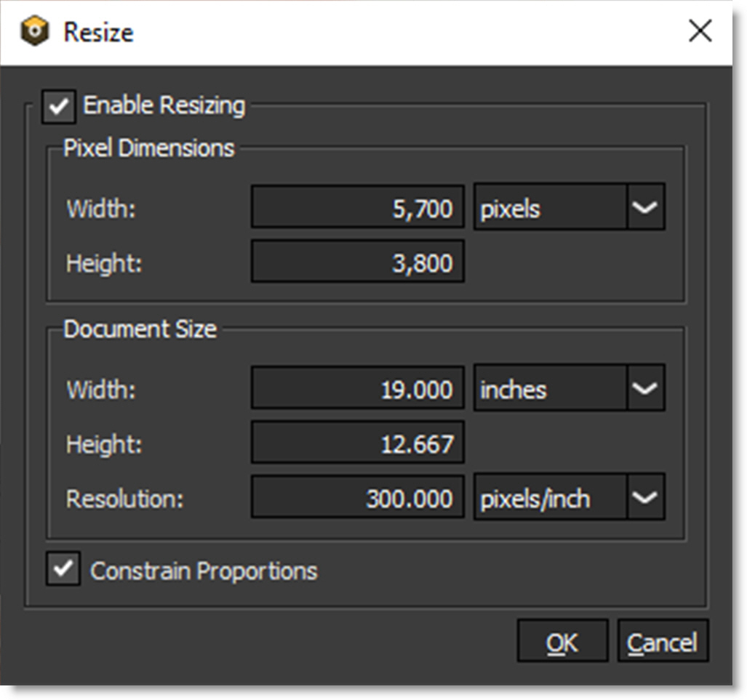
Task: Click the Pixel Dimensions Height field showing 3,800
Action: 357,262
